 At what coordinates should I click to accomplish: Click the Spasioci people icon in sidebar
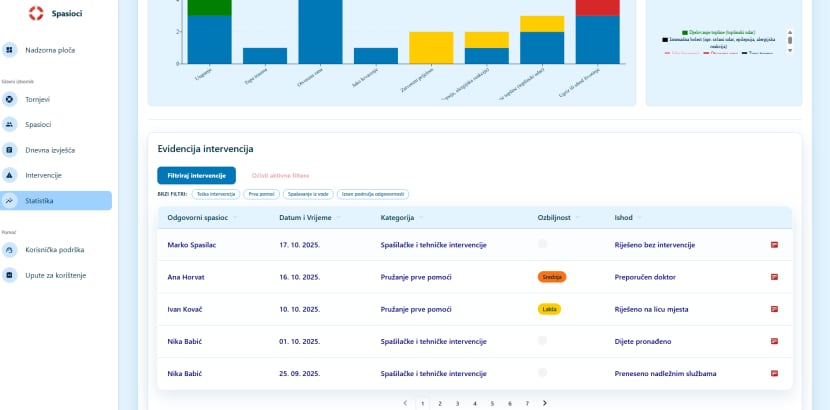point(9,125)
